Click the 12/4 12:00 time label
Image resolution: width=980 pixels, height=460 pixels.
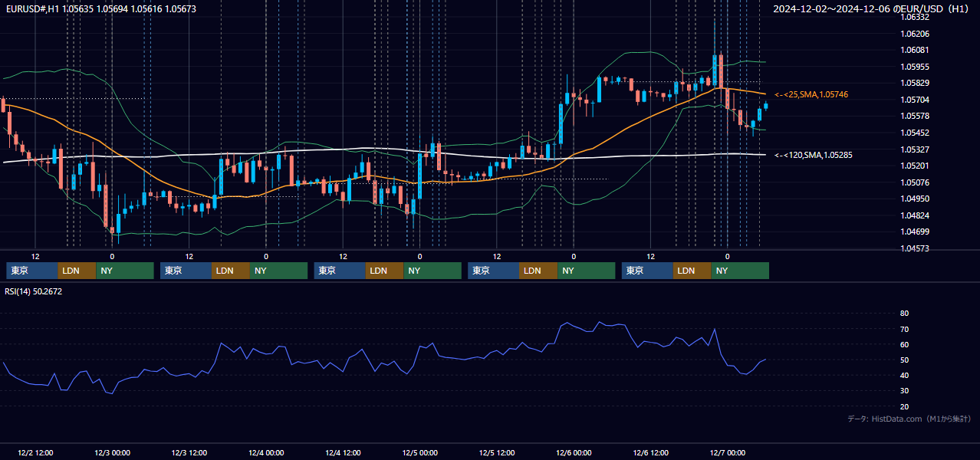click(343, 452)
